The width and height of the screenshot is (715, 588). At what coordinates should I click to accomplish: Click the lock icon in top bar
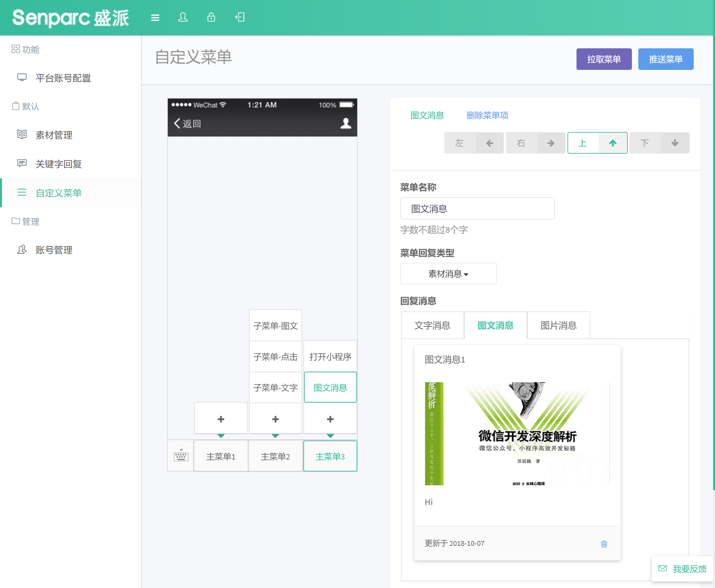[211, 17]
